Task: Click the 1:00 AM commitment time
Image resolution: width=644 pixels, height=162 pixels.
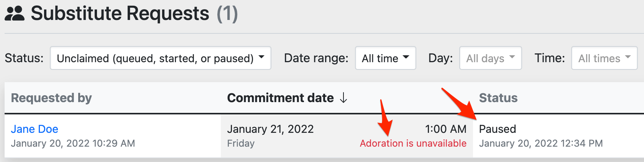Action: pos(445,129)
